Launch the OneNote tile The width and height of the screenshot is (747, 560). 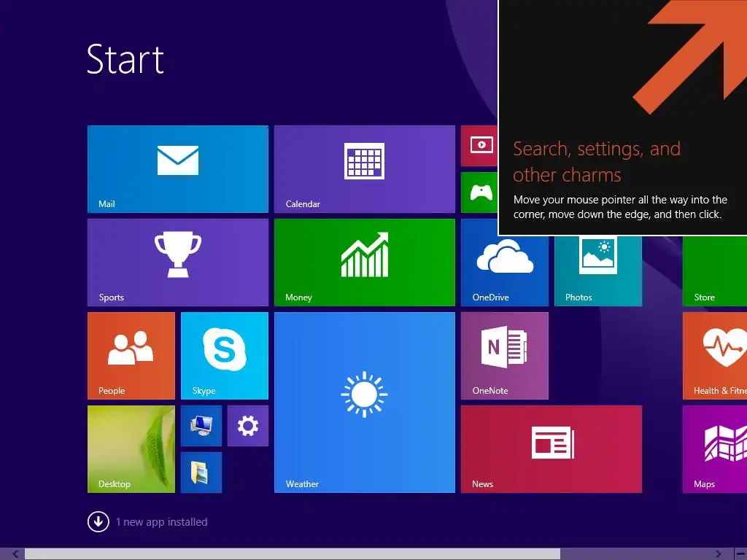point(505,356)
